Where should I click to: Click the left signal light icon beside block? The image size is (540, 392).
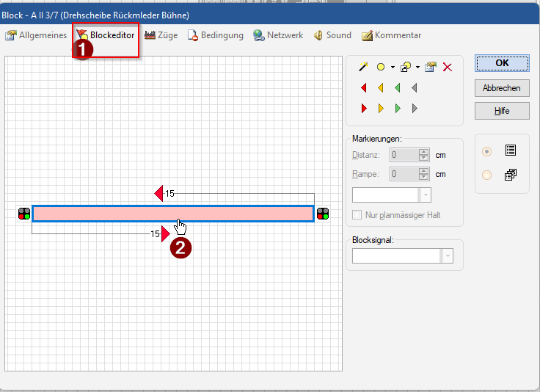(24, 214)
